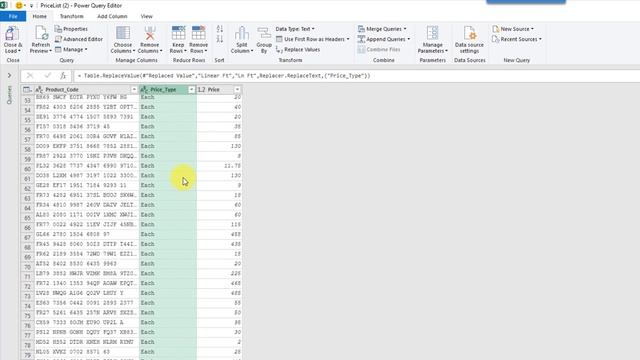
Task: Confirm formula with checkmark icon
Action: click(x=48, y=76)
